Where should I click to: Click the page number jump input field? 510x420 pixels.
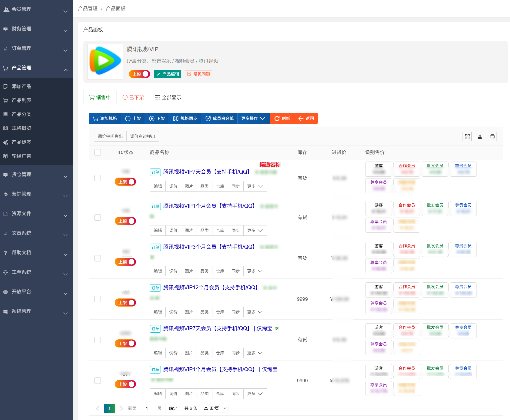tap(147, 408)
